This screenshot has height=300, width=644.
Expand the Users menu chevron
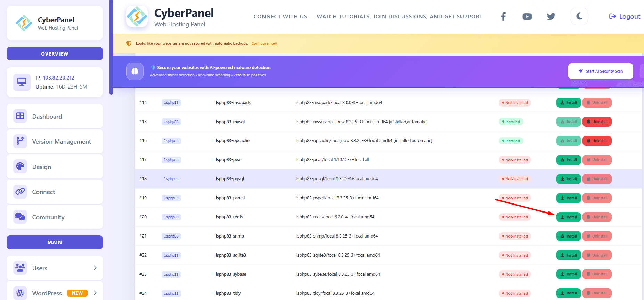coord(95,268)
